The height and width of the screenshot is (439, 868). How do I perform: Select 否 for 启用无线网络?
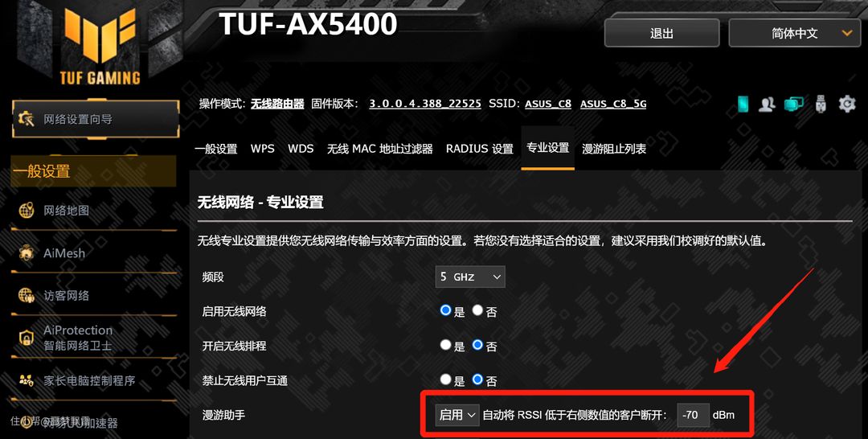(477, 310)
